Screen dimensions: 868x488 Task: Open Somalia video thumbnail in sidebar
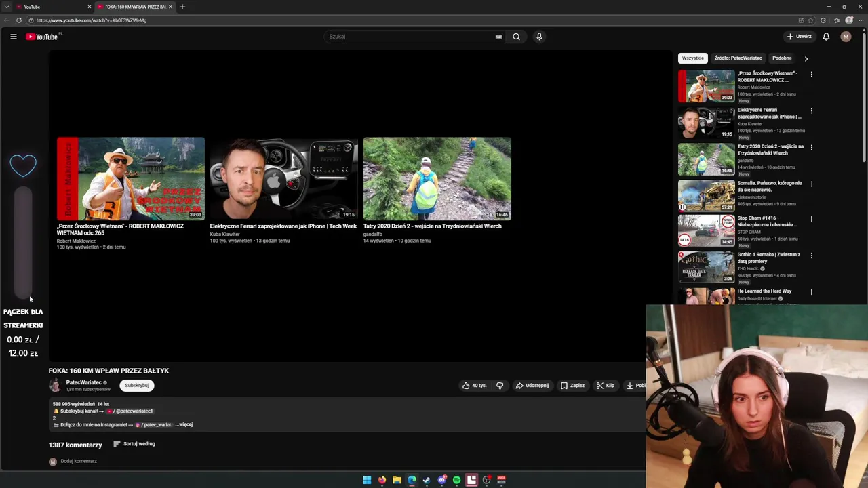tap(706, 195)
